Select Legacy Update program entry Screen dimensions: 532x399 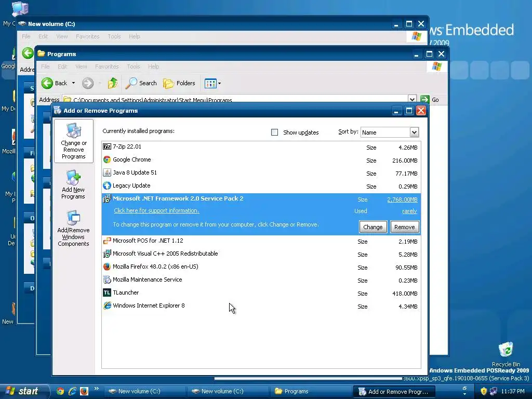(x=261, y=186)
